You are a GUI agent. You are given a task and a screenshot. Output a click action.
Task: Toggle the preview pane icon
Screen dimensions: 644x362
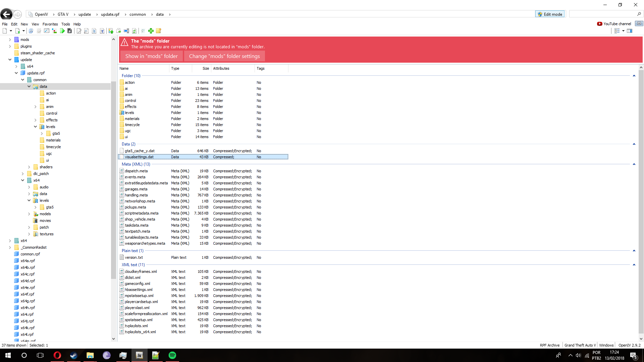coord(630,31)
